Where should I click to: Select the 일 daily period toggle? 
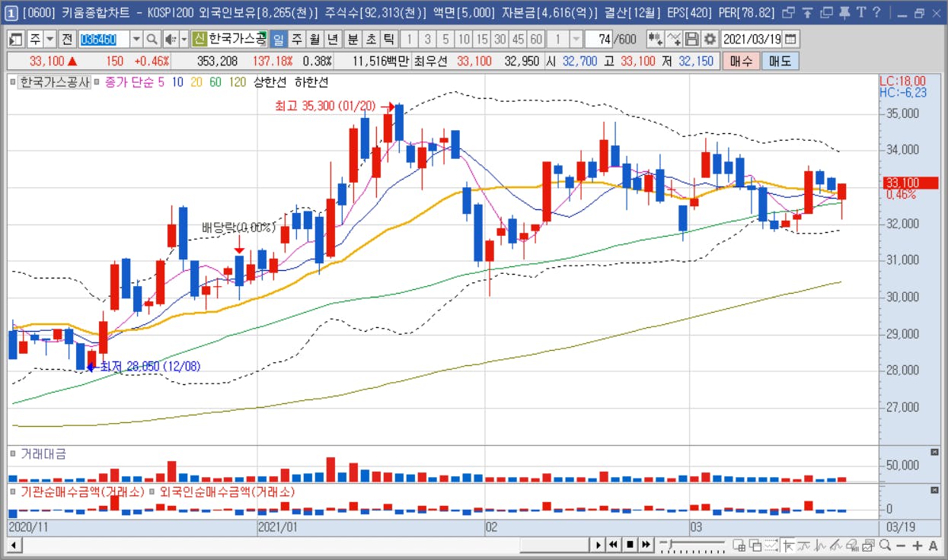(x=278, y=39)
